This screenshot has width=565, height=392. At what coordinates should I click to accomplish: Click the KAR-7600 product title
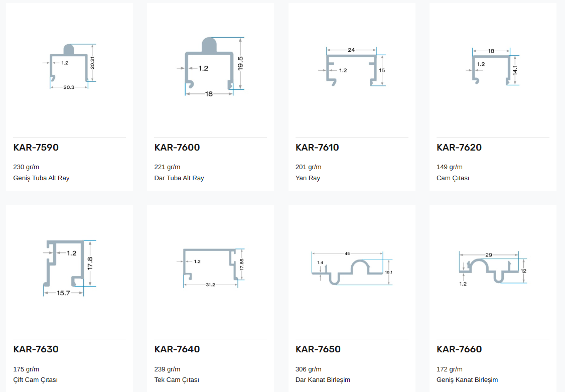click(177, 148)
